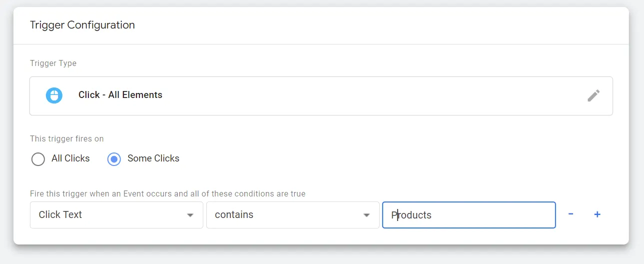The width and height of the screenshot is (644, 264).
Task: Select the All Clicks radio button
Action: (x=38, y=159)
